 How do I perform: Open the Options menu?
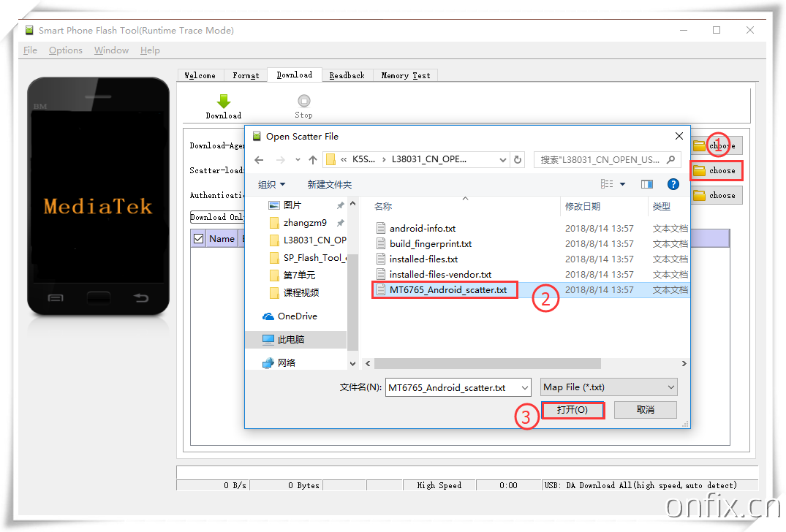click(x=66, y=50)
